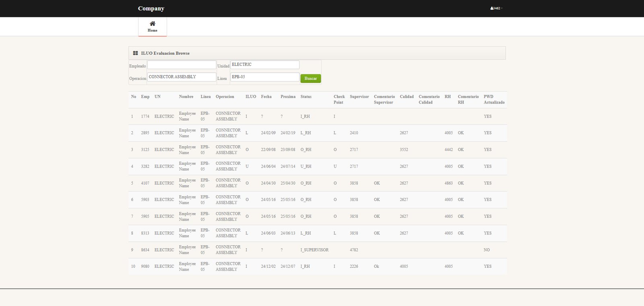Click the Buscar search button
The image size is (644, 306).
[x=311, y=79]
